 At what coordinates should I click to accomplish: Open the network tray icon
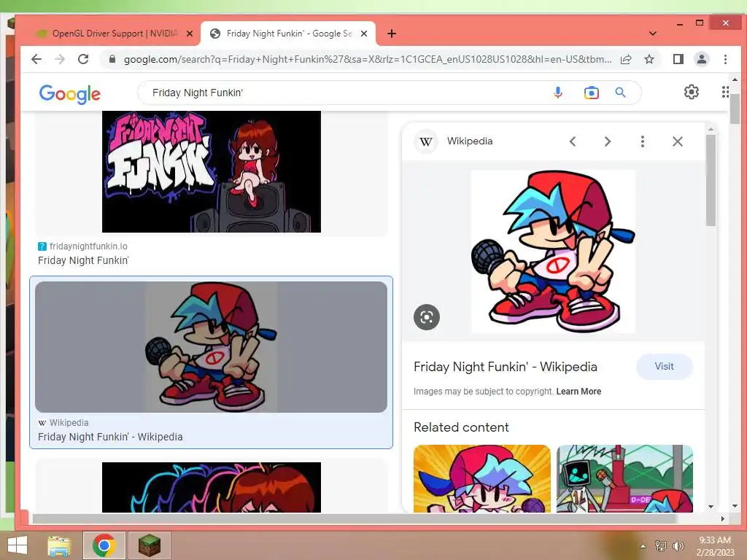[660, 546]
